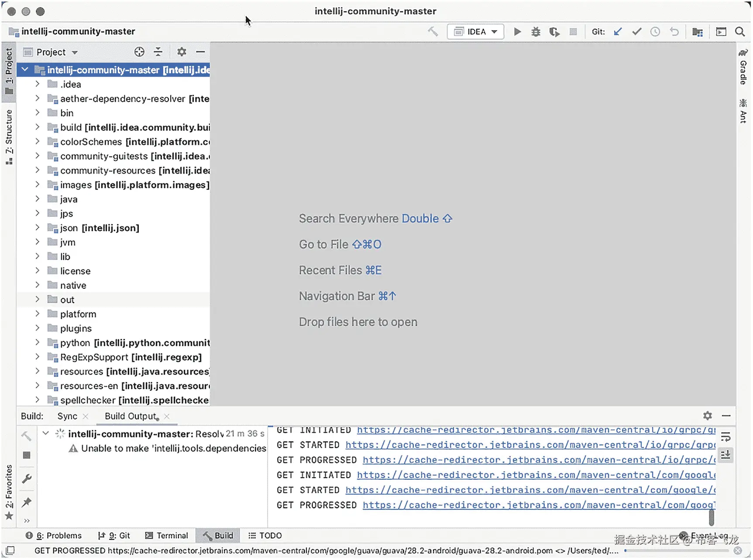Expand the .idea folder
The height and width of the screenshot is (560, 753).
click(x=38, y=84)
